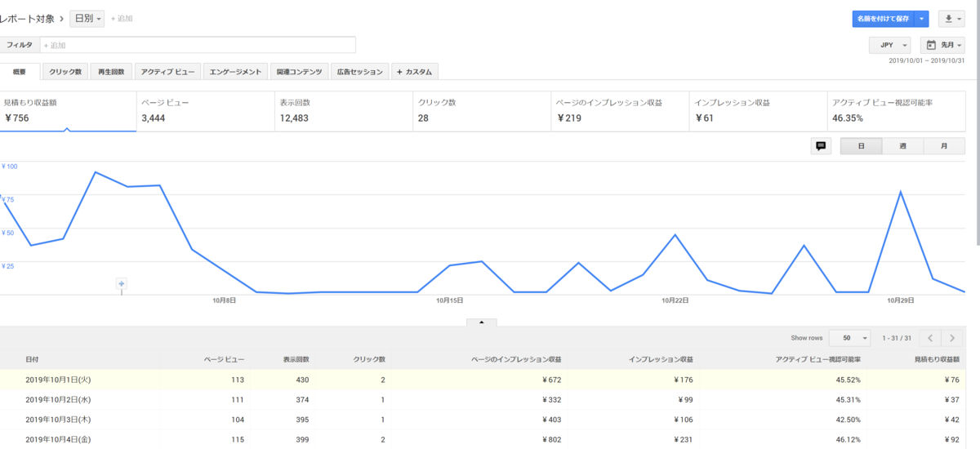Select the 表示回数 metric card

(344, 110)
